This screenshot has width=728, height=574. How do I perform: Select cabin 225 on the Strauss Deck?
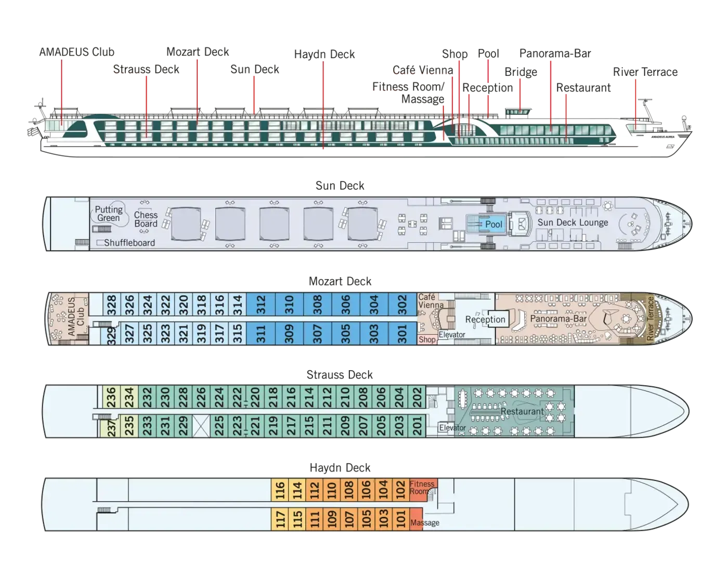click(219, 426)
